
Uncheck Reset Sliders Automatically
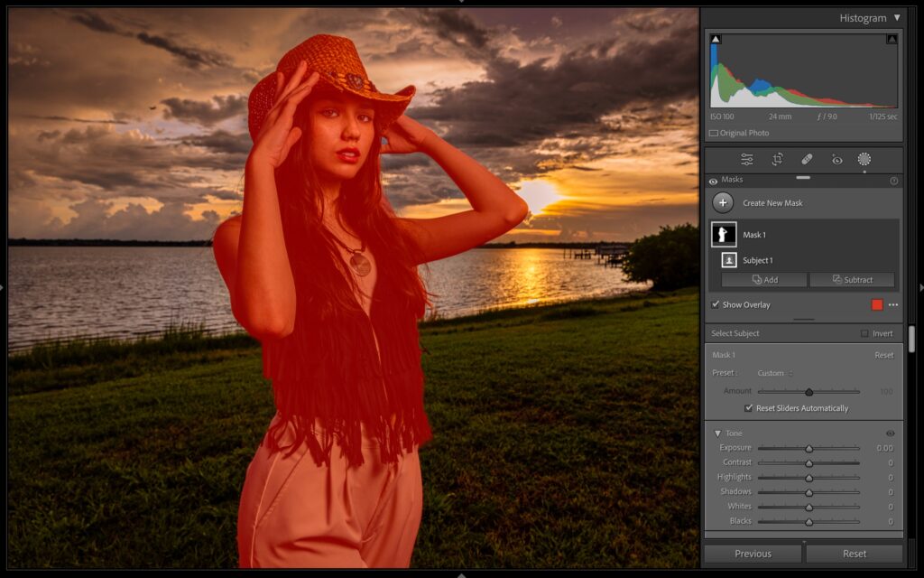pyautogui.click(x=749, y=408)
